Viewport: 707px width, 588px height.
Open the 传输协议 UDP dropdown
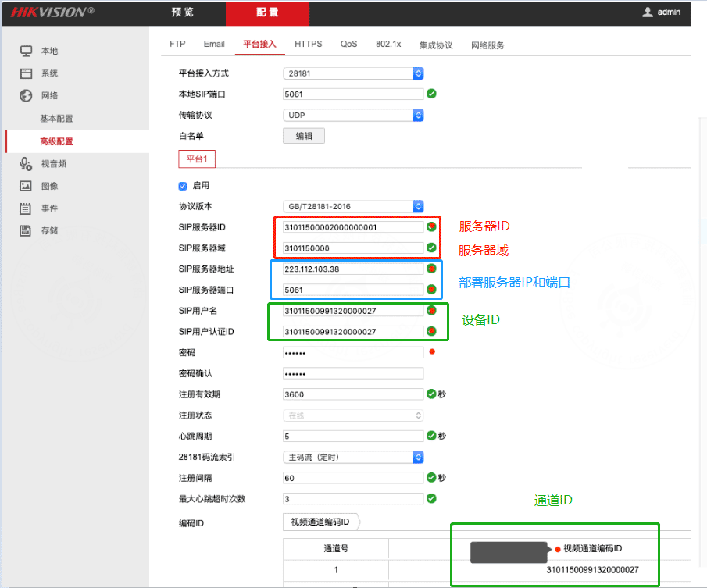353,116
